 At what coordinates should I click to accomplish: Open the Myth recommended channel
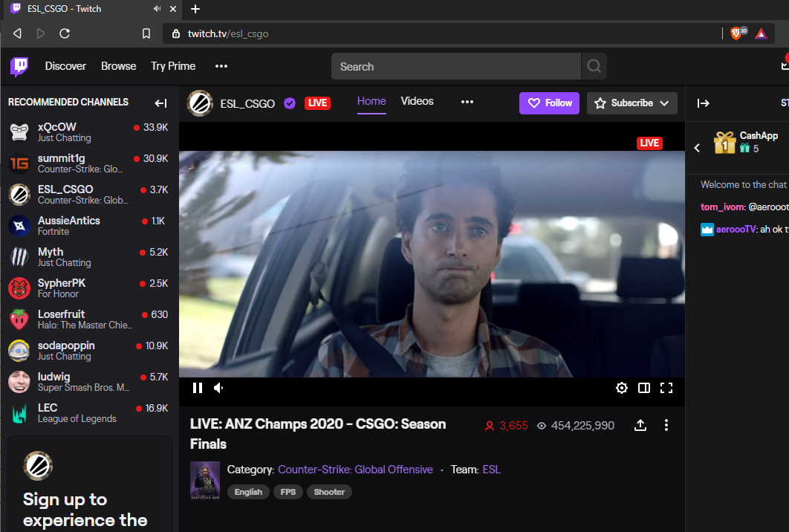tap(90, 256)
